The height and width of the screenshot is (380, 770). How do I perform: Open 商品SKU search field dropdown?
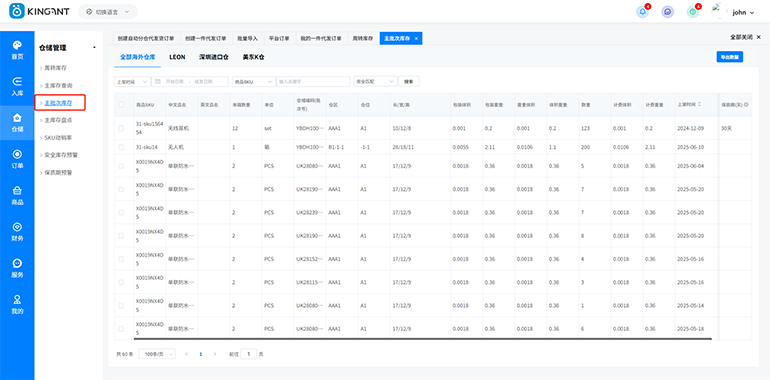point(253,81)
